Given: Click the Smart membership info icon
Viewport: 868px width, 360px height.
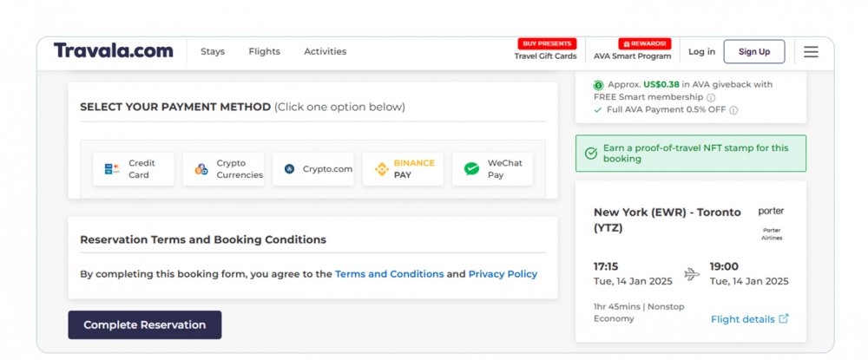Looking at the screenshot, I should (711, 97).
